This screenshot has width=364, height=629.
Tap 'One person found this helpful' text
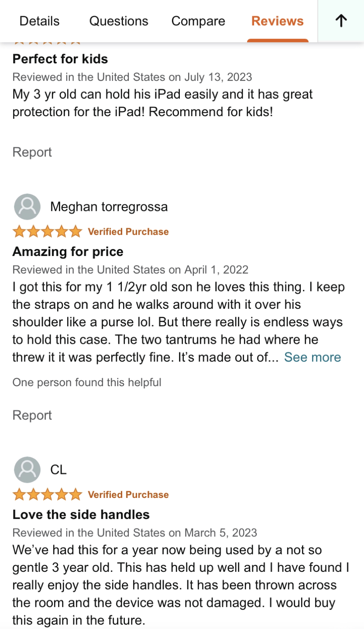coord(87,383)
